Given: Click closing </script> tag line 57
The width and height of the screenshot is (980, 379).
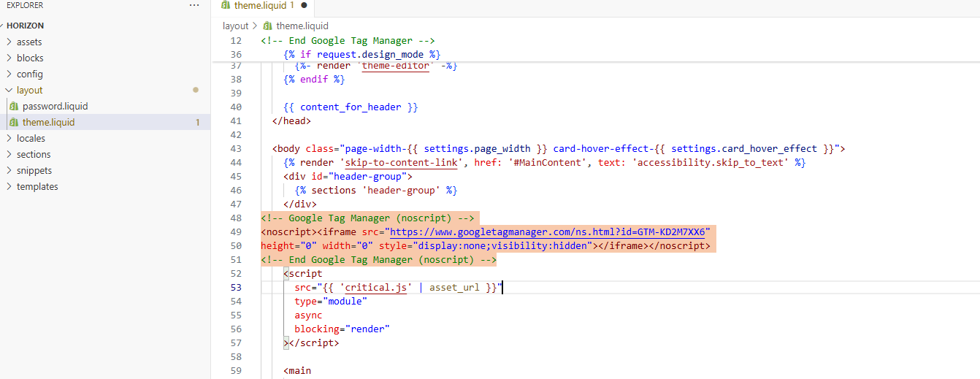Looking at the screenshot, I should pyautogui.click(x=314, y=342).
